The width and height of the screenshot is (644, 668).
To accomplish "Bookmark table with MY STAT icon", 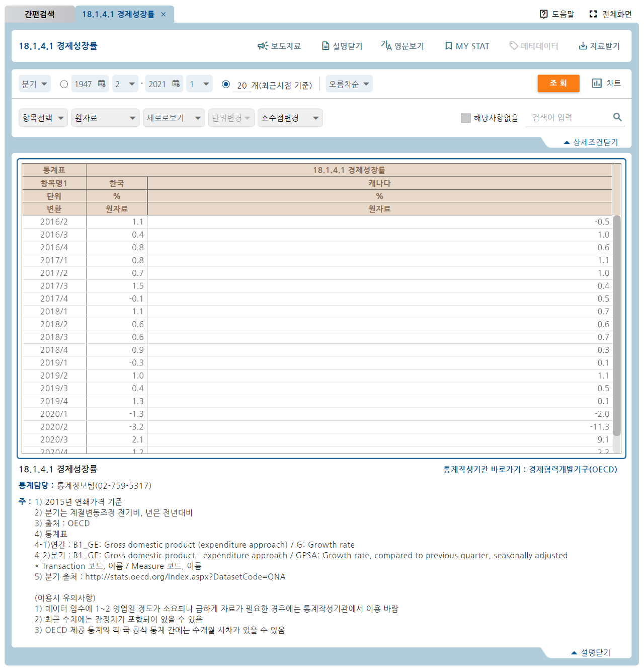I will [448, 46].
